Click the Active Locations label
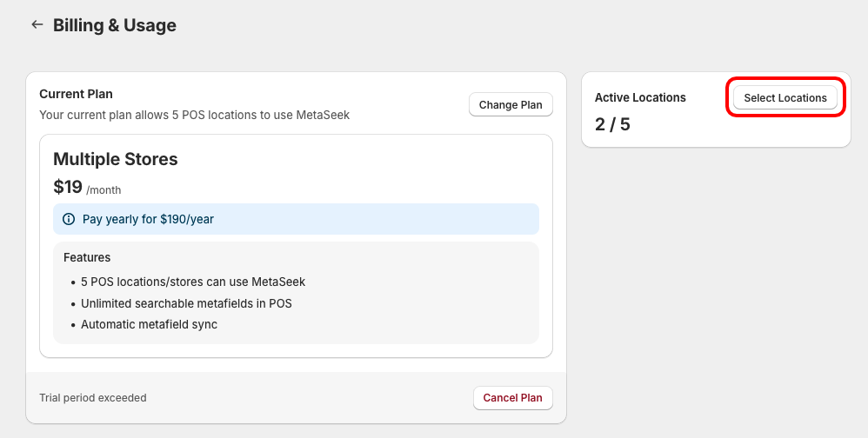Image resolution: width=868 pixels, height=438 pixels. [640, 97]
